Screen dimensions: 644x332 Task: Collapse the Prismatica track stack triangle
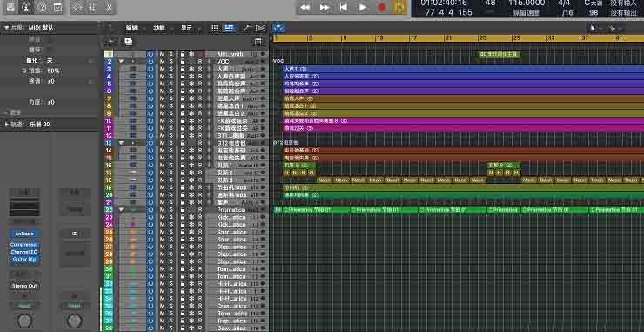click(x=122, y=209)
